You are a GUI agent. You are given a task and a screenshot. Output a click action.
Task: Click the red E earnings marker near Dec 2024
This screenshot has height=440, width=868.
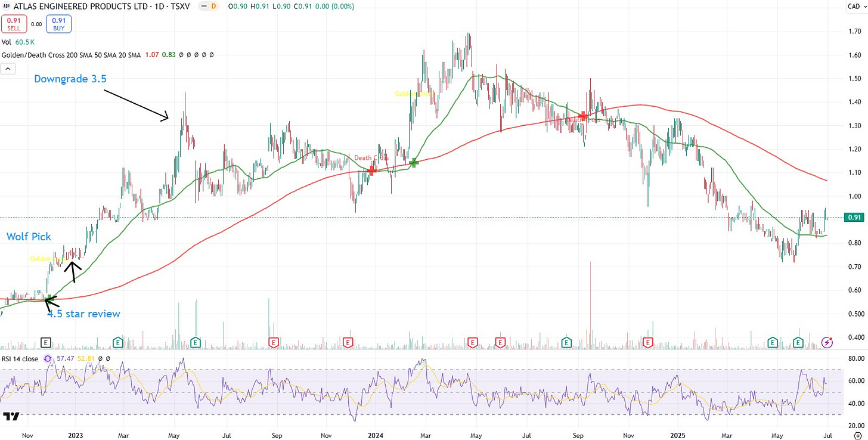(x=649, y=342)
